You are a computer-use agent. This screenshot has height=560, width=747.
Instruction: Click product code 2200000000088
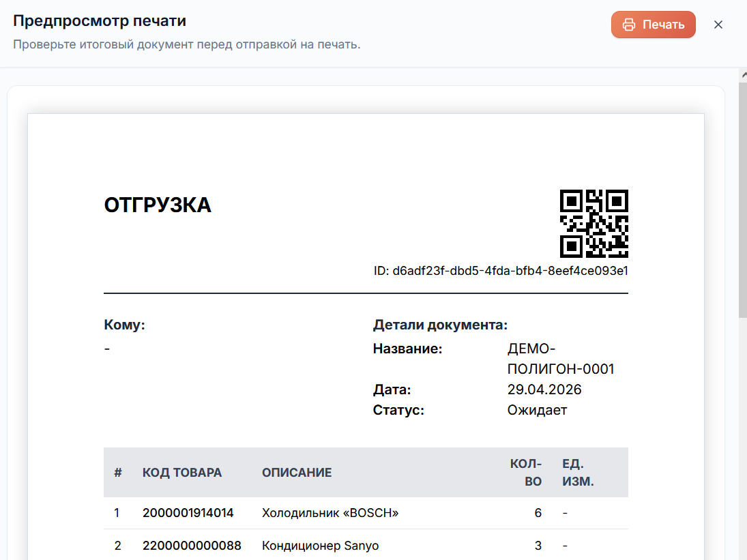tap(192, 546)
